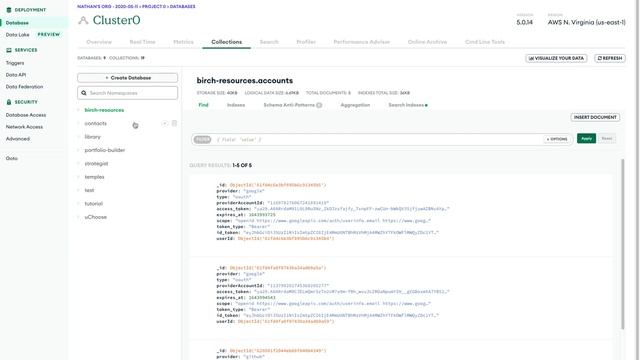Select the temples database
The image size is (640, 360).
click(x=94, y=177)
